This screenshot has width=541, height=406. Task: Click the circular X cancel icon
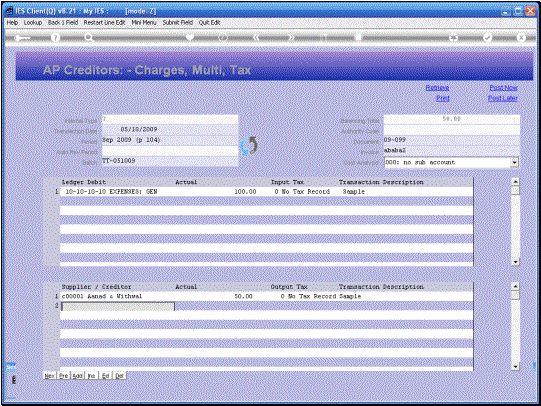(x=521, y=37)
